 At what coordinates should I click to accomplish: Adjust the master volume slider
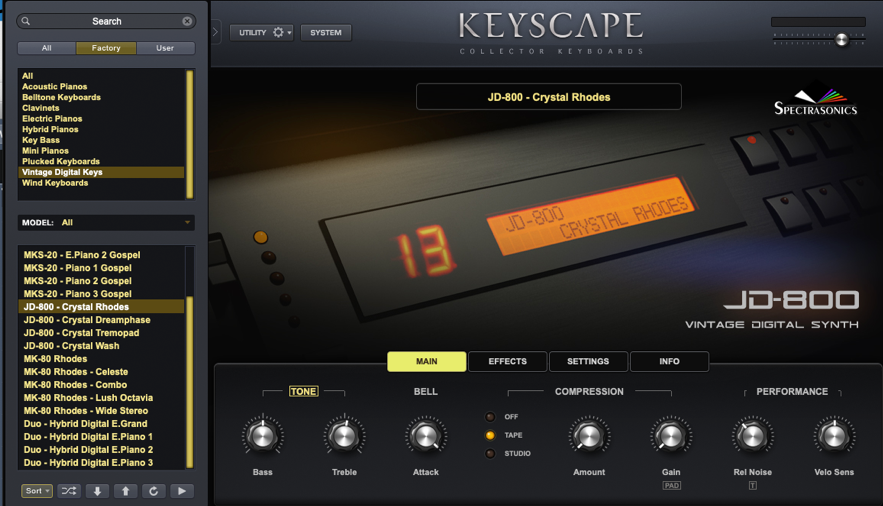(842, 39)
